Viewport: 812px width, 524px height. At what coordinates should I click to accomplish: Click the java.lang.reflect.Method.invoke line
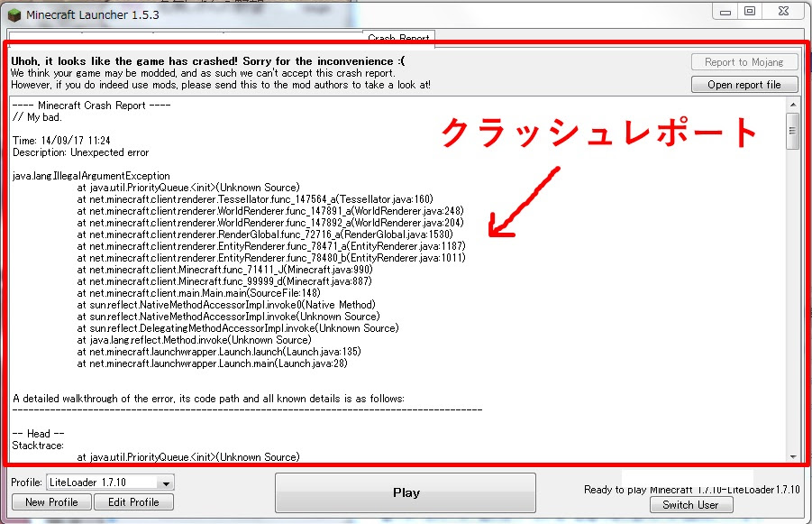tap(194, 340)
